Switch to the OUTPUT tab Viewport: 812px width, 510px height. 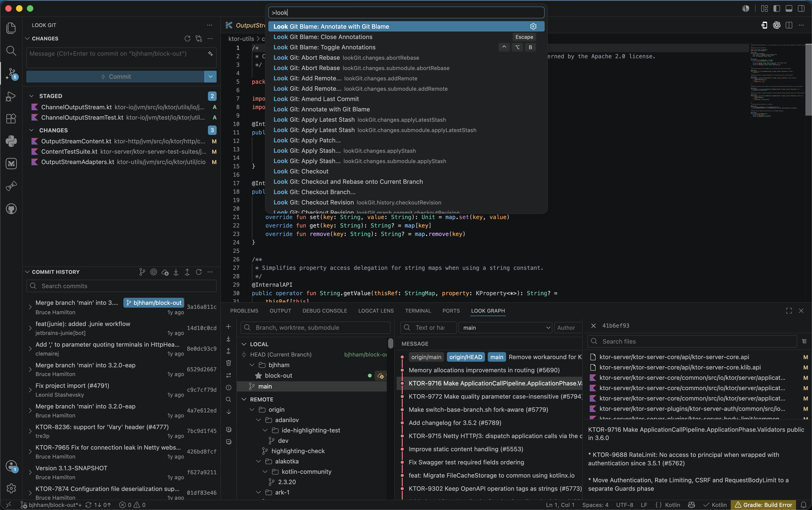(x=280, y=311)
